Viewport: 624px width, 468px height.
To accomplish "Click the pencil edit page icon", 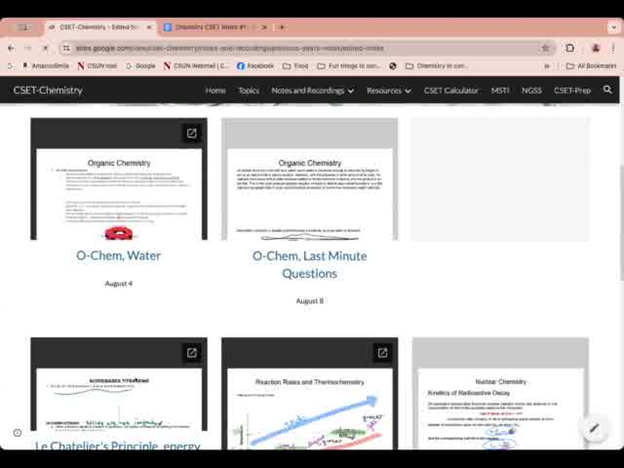I will 593,428.
